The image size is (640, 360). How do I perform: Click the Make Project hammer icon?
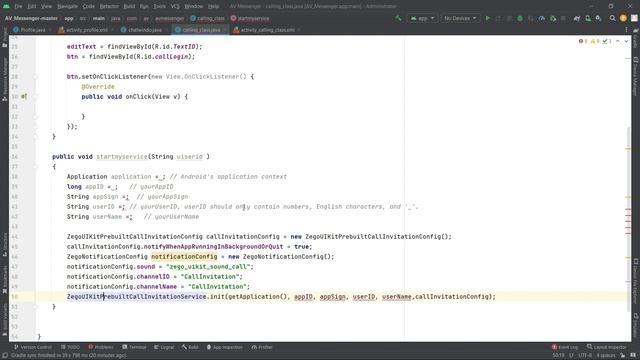click(398, 18)
